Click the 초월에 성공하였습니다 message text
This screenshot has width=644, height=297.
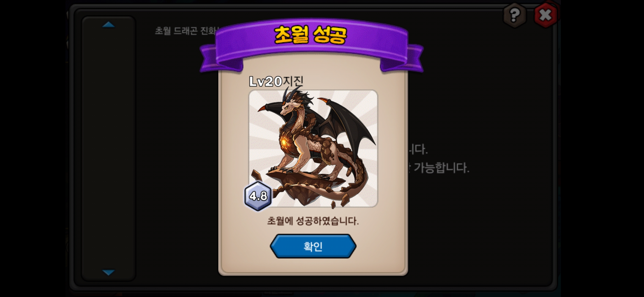(313, 221)
